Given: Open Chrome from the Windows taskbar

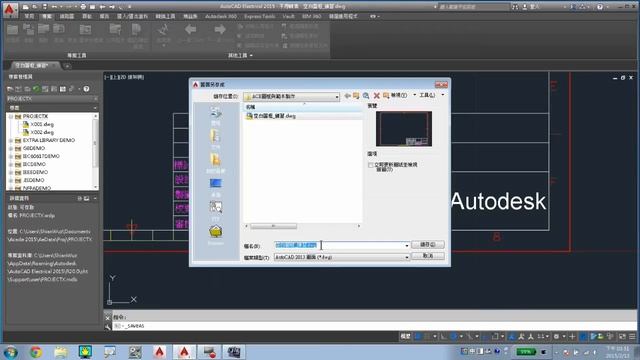Looking at the screenshot, I should pyautogui.click(x=36, y=352).
